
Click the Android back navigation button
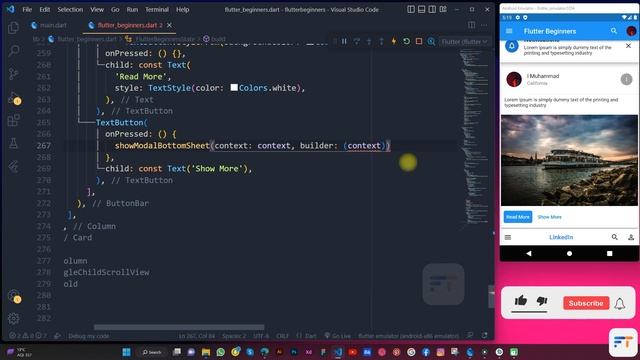(x=529, y=253)
